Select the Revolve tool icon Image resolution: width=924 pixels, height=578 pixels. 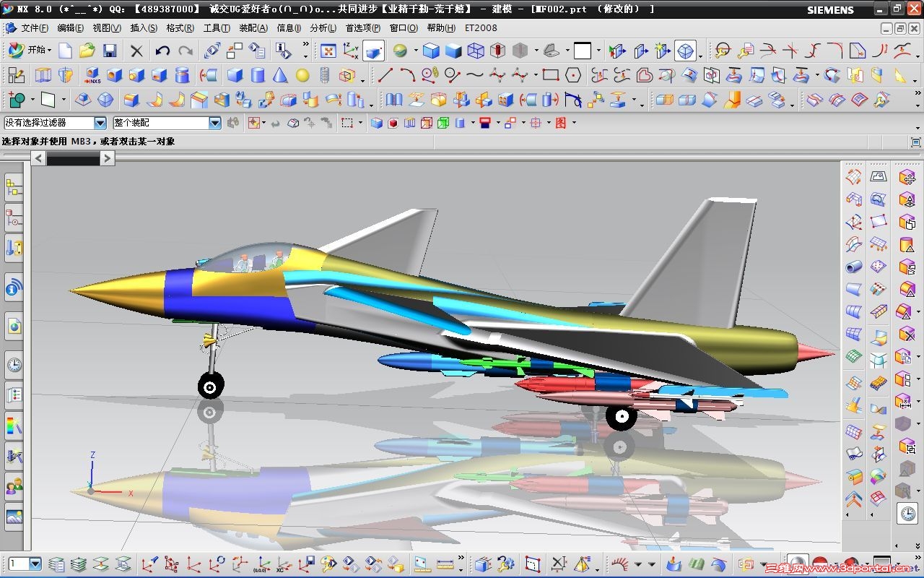pyautogui.click(x=66, y=75)
